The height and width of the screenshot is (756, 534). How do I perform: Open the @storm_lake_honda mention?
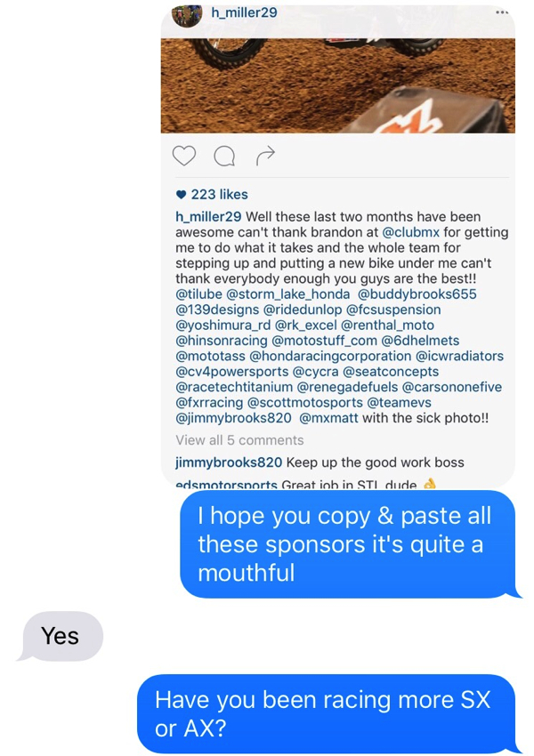coord(288,294)
